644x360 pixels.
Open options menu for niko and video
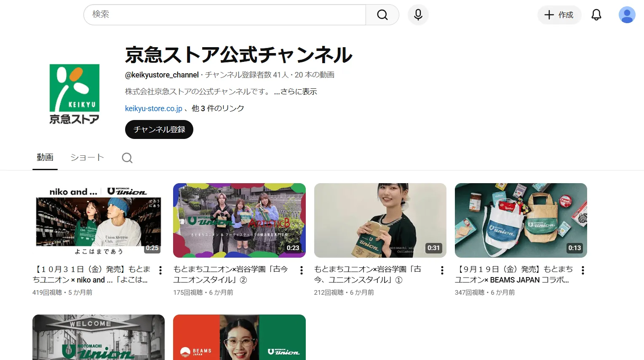pyautogui.click(x=160, y=270)
